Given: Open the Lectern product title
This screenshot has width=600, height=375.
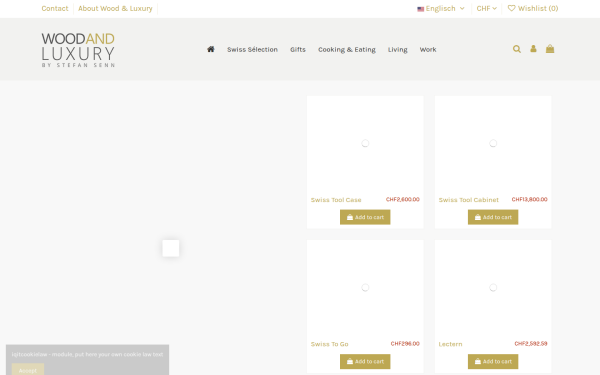Looking at the screenshot, I should [450, 344].
